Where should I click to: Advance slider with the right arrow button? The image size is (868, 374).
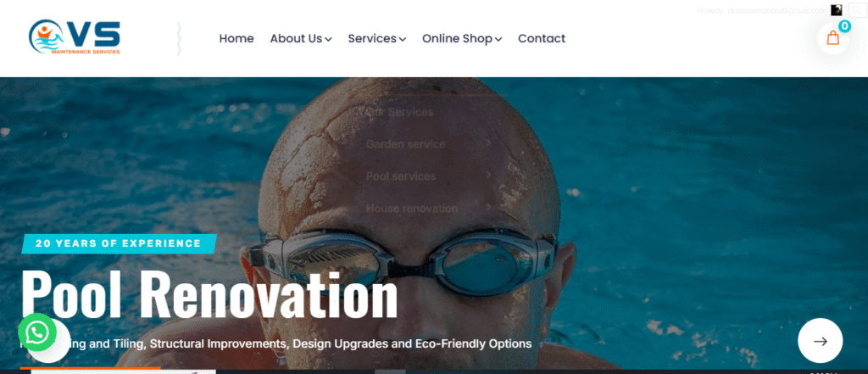(820, 341)
